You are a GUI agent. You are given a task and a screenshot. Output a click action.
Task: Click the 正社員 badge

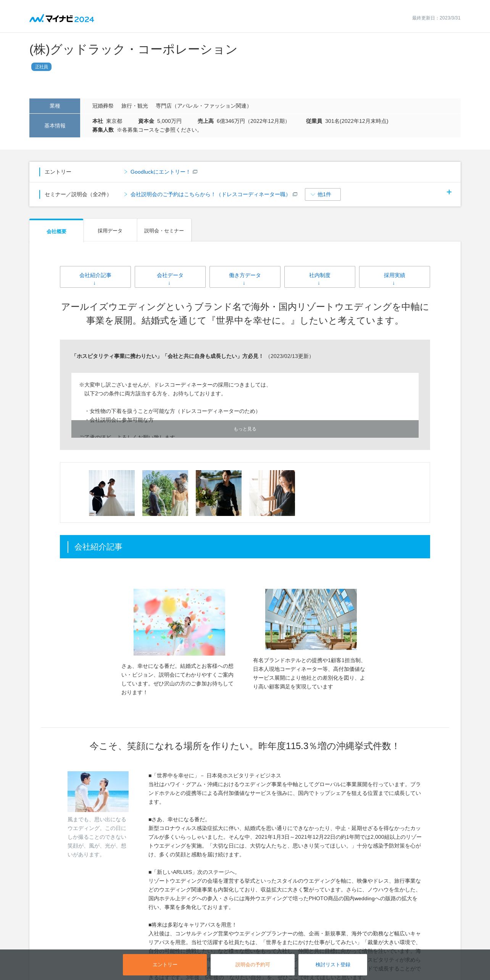click(41, 67)
